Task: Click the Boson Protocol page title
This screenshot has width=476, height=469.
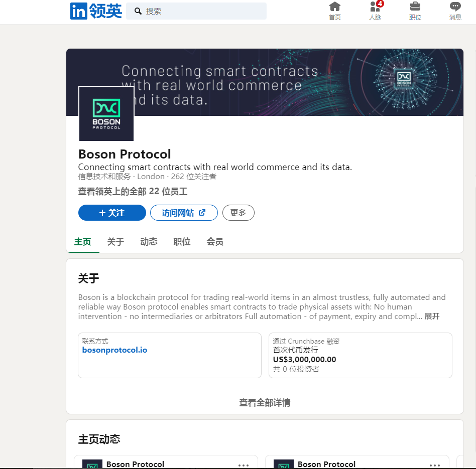Action: tap(125, 154)
